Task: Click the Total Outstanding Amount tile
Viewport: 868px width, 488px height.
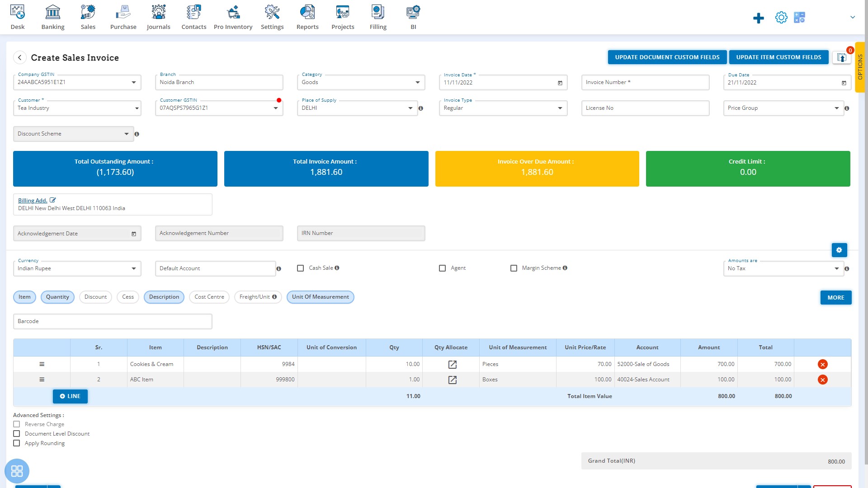Action: pos(115,169)
